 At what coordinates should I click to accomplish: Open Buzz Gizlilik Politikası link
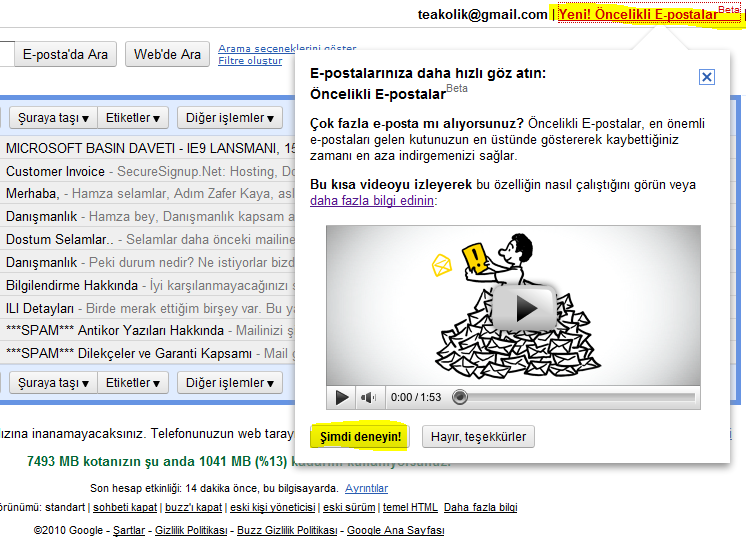pos(287,530)
